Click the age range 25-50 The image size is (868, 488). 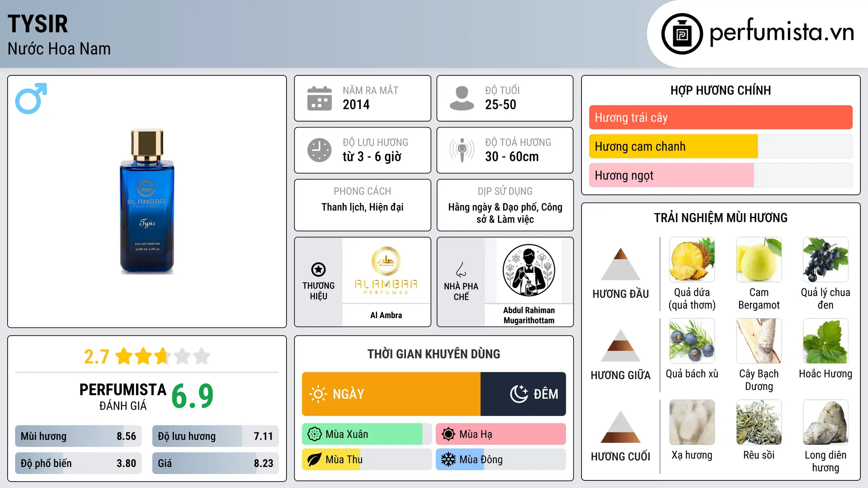pos(501,105)
